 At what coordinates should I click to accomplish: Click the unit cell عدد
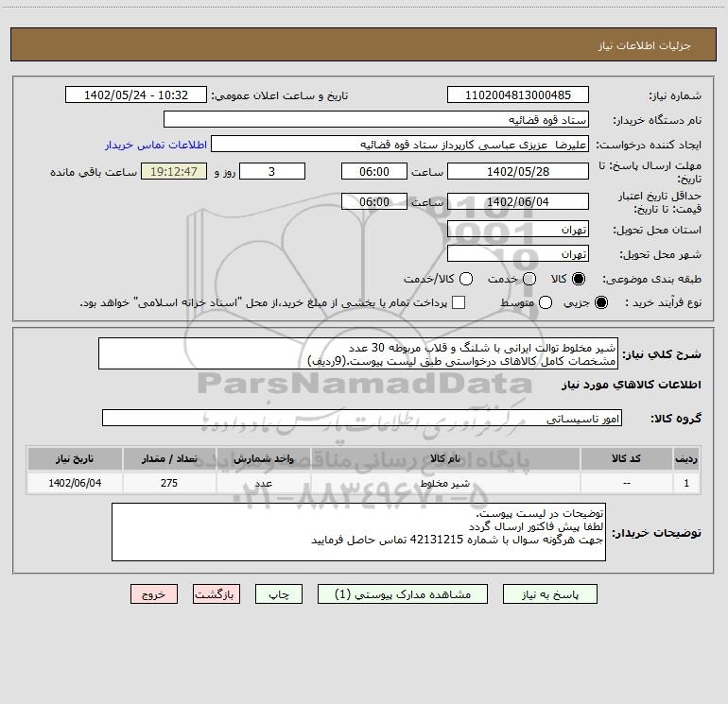263,483
